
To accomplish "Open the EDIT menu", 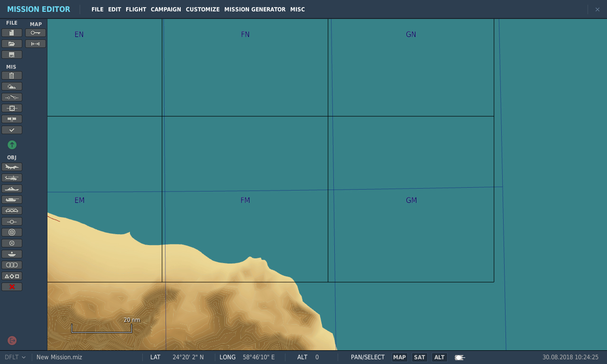I will coord(115,9).
